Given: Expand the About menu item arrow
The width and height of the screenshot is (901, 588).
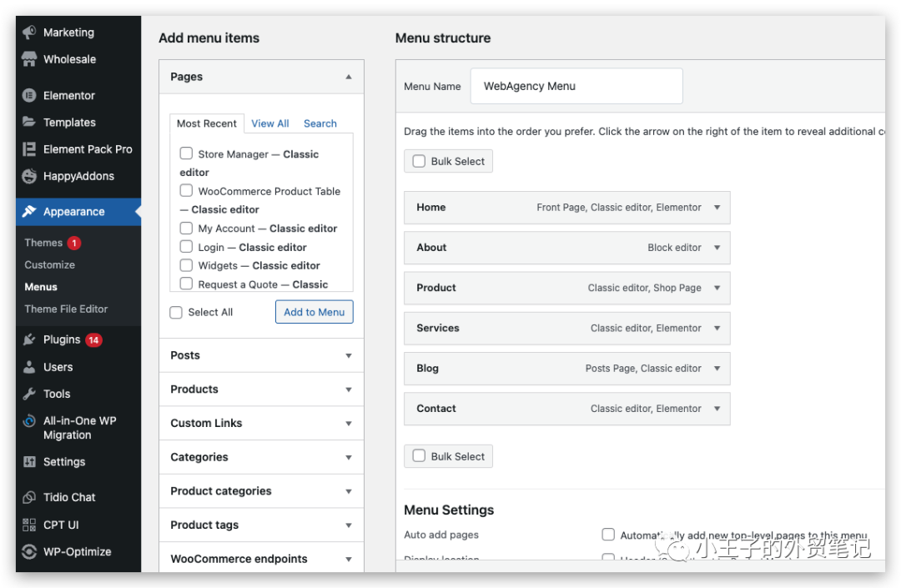Looking at the screenshot, I should (x=717, y=248).
